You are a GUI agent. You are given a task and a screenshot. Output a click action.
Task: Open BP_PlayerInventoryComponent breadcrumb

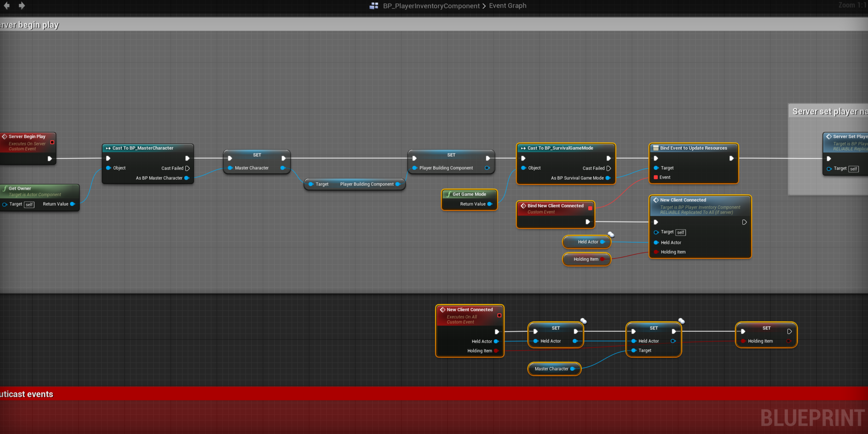(x=431, y=6)
